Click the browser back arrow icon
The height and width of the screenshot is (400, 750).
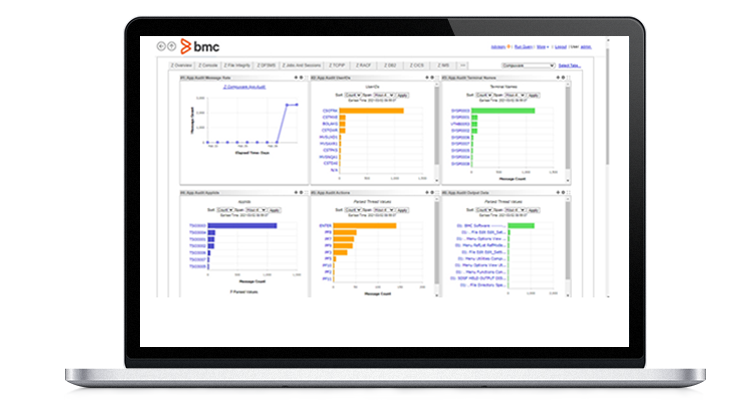tap(162, 46)
